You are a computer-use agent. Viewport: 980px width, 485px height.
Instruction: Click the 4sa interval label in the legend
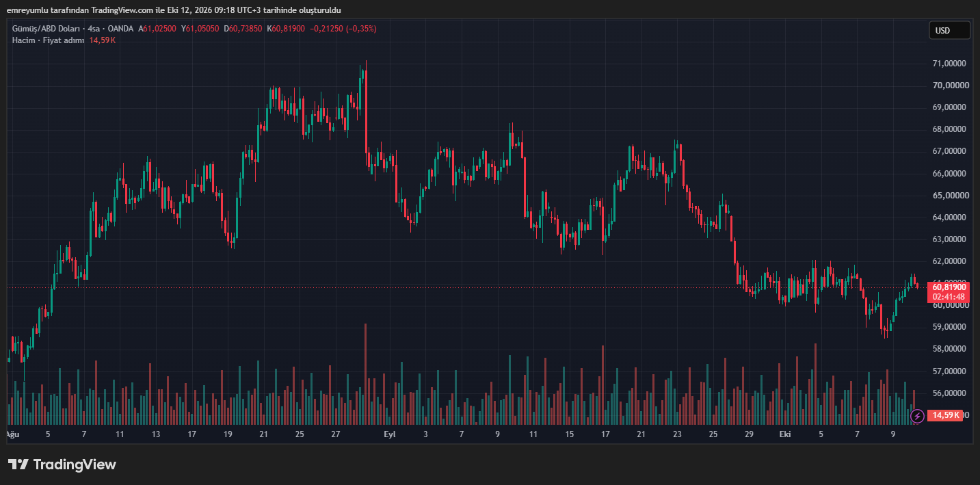(94, 29)
